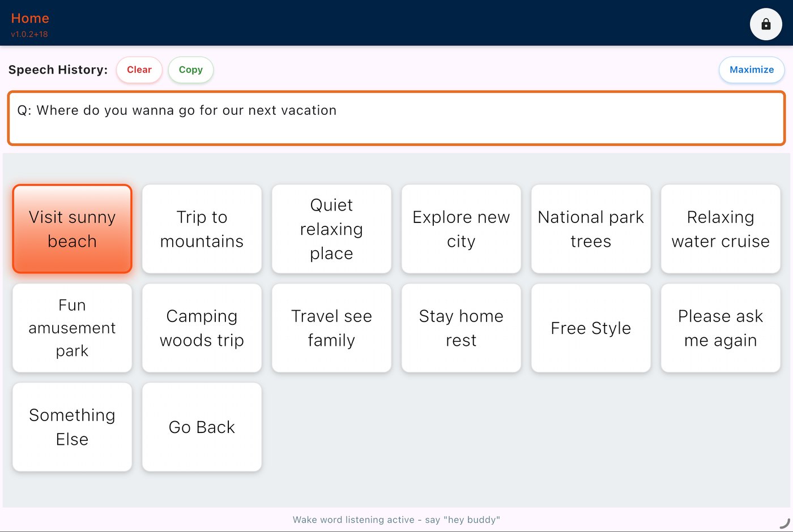Select Fun amusement park option
The image size is (793, 532).
click(x=73, y=328)
